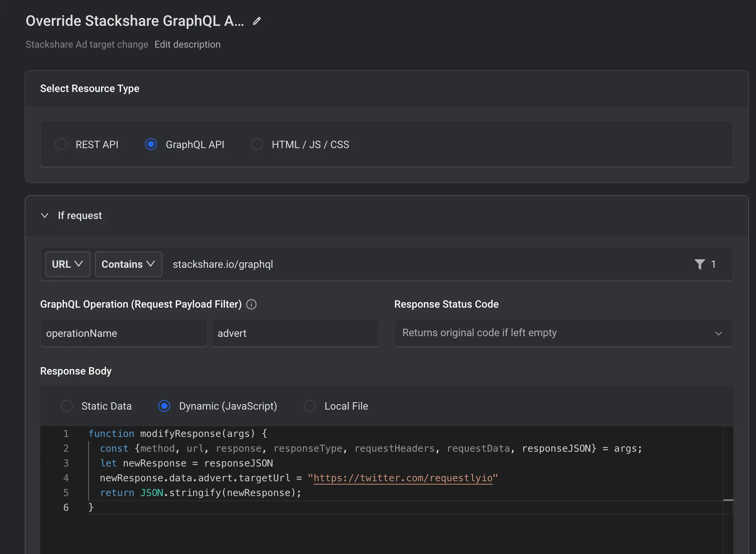The height and width of the screenshot is (554, 756).
Task: Choose the HTML / JS / CSS option
Action: click(x=257, y=144)
